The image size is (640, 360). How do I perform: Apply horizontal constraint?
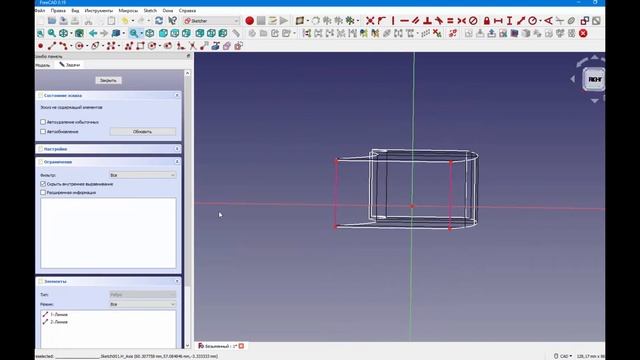tap(404, 20)
